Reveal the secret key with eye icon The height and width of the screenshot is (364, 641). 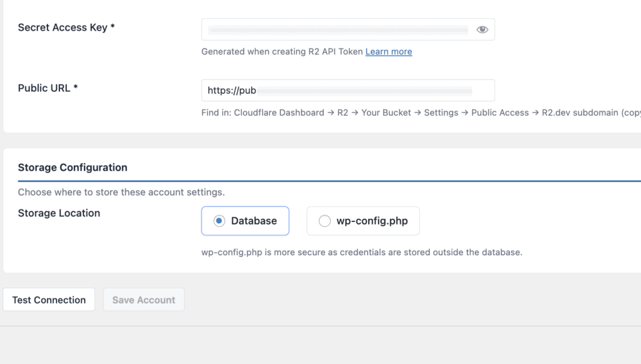point(482,29)
